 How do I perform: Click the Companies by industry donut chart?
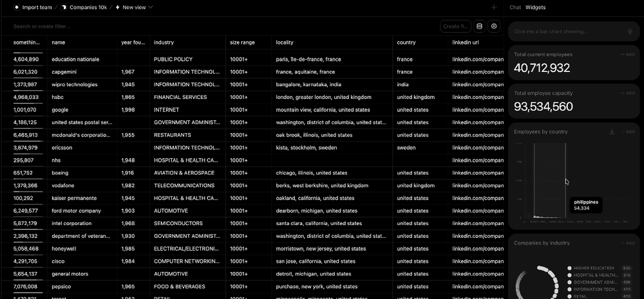click(537, 283)
